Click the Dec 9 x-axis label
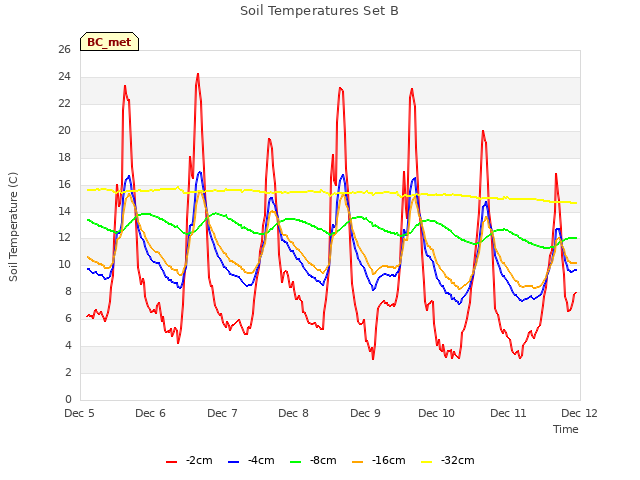 365,413
